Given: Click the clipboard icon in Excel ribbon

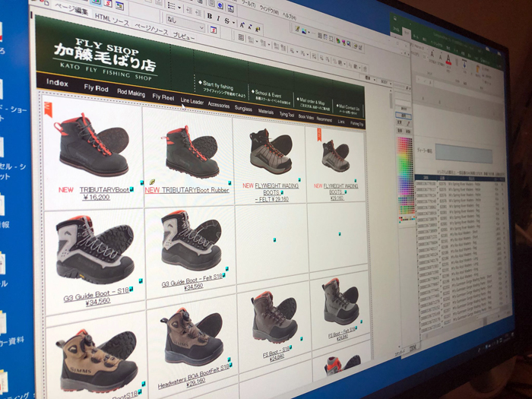Looking at the screenshot, I should click(478, 68).
